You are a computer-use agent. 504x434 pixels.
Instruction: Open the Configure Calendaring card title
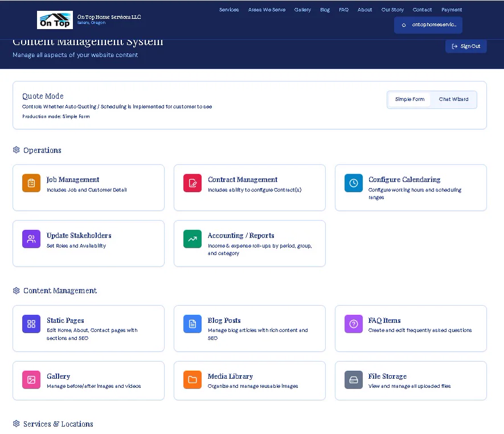(x=404, y=179)
